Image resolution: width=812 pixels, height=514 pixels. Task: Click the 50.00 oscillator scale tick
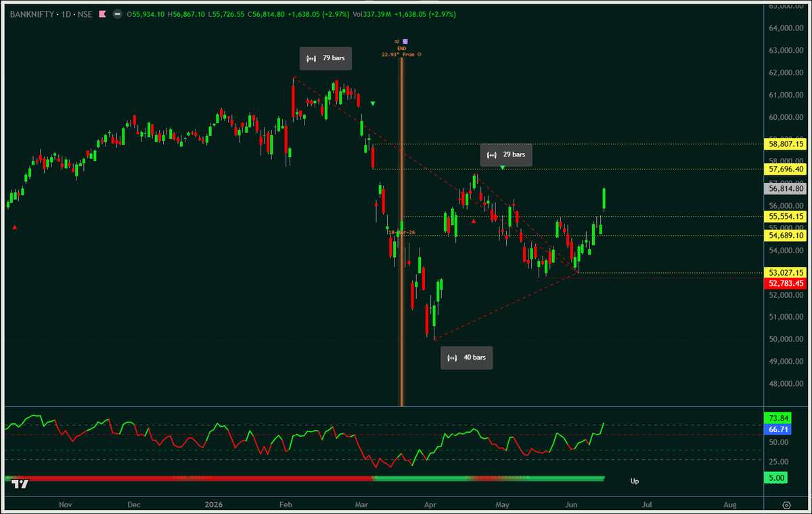778,442
